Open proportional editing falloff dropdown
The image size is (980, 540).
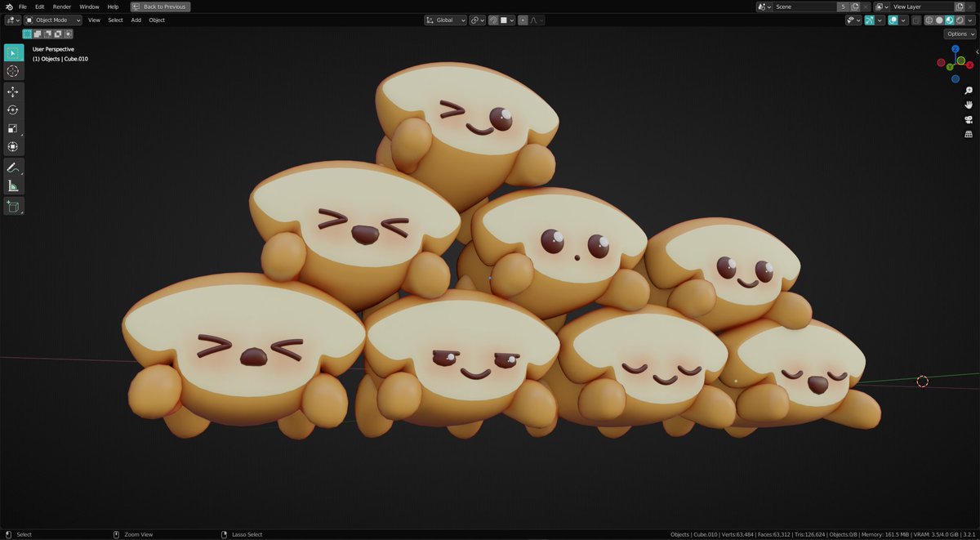(537, 20)
